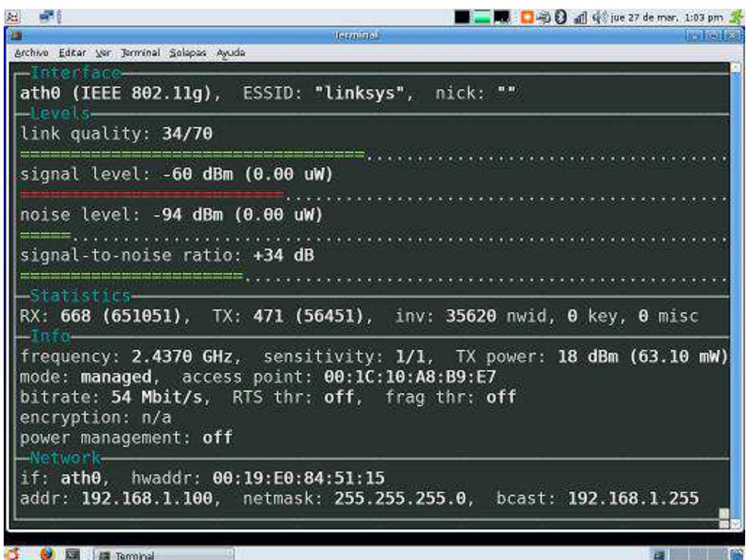Click the terminal window scrollbar down arrow
Image resolution: width=753 pixels, height=560 pixels.
coord(736,523)
